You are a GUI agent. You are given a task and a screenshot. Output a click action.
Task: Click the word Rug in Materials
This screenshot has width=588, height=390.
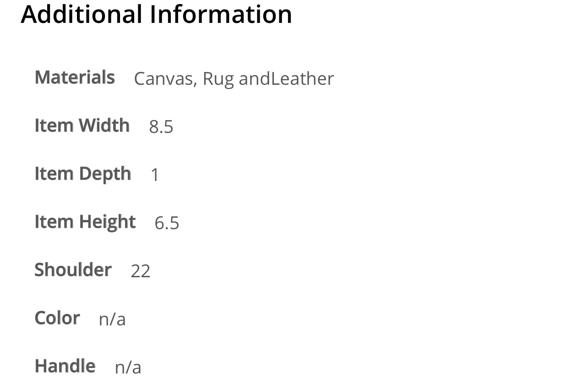click(x=218, y=80)
